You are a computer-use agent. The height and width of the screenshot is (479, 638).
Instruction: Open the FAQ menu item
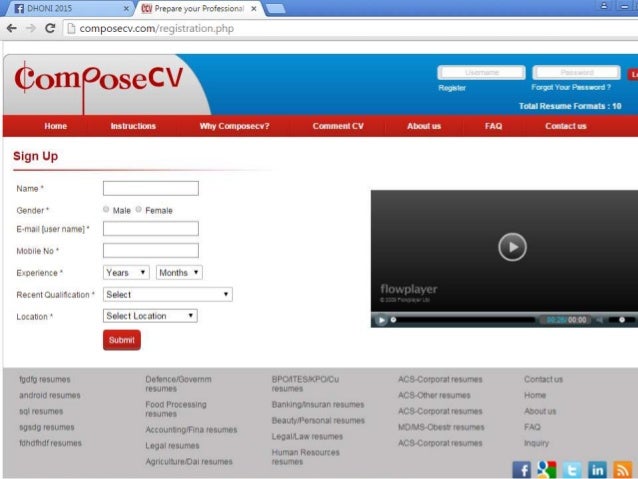494,126
